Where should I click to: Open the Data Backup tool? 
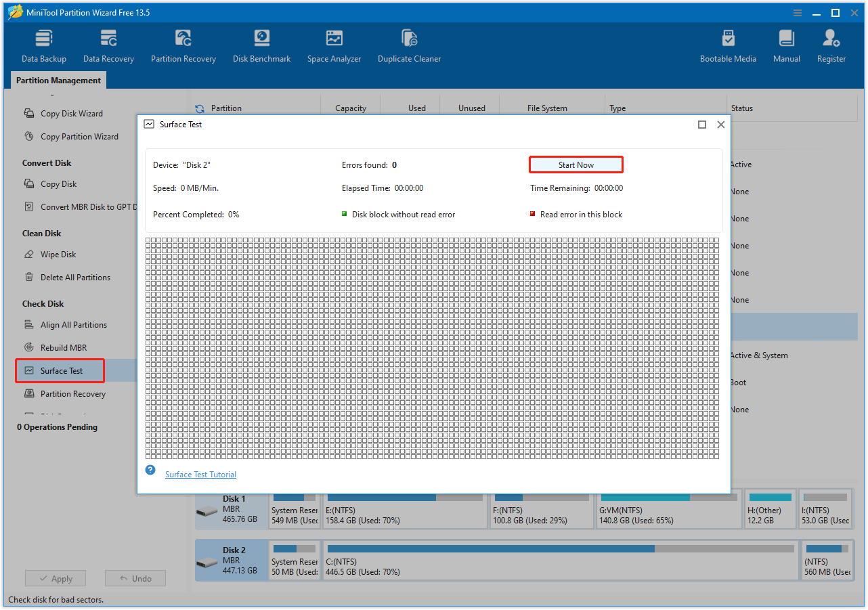(x=43, y=45)
